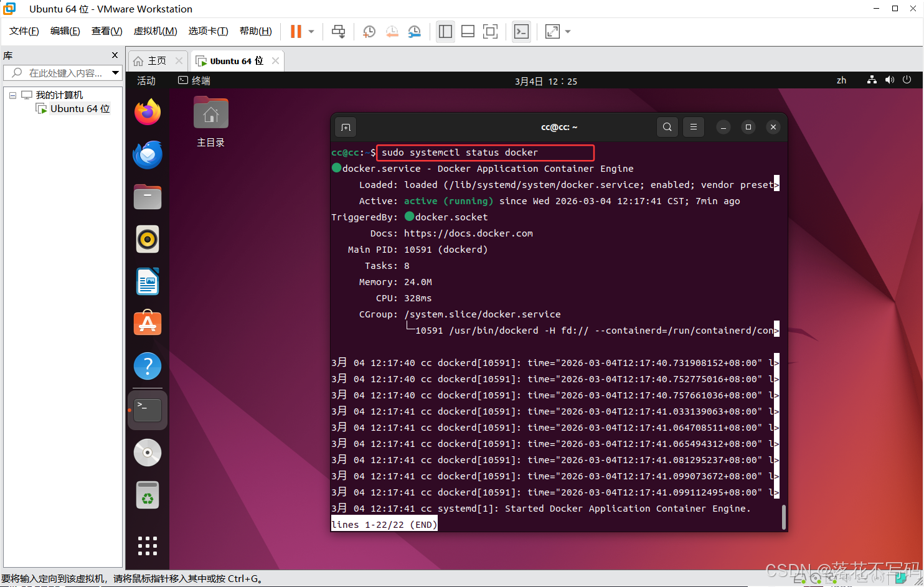Open the clock showing 3月4日 12:25
Screen dimensions: 924x587
546,81
